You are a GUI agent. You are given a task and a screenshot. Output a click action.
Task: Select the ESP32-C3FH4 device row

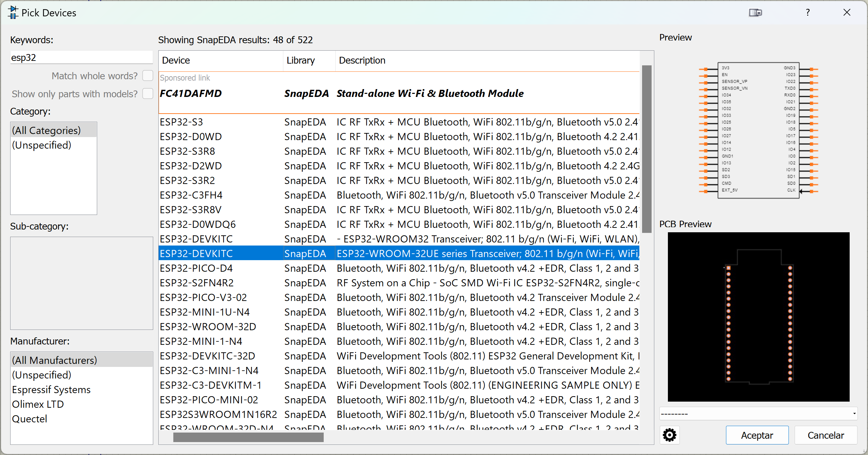[399, 195]
